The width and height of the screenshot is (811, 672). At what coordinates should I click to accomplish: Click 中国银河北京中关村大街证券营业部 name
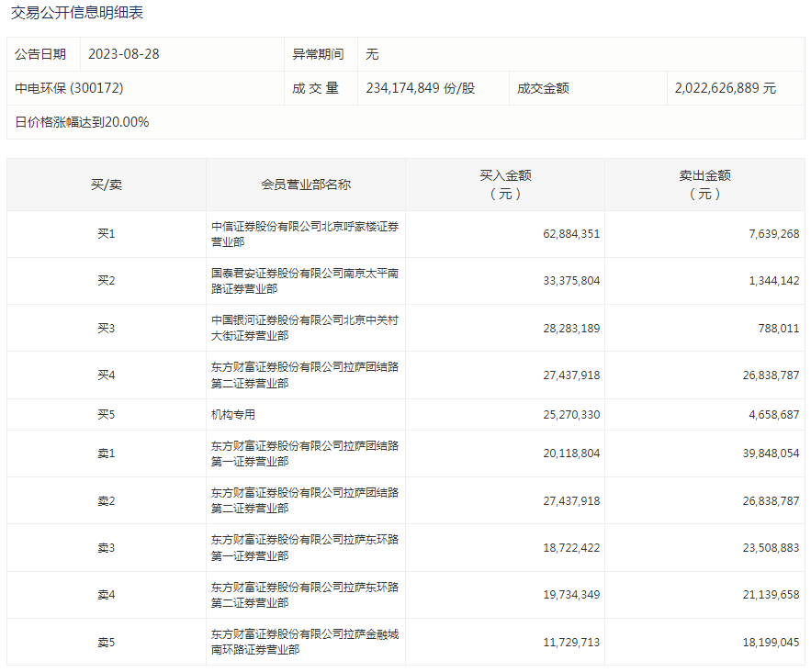tap(305, 328)
